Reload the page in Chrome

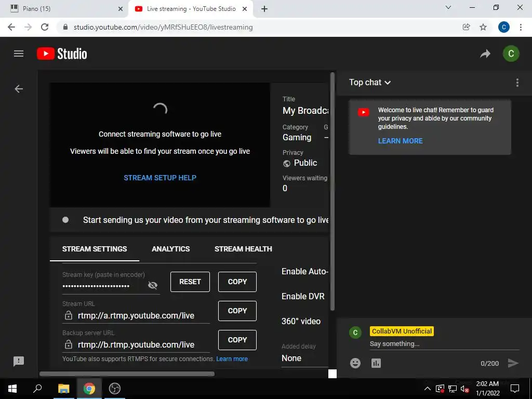(x=45, y=27)
